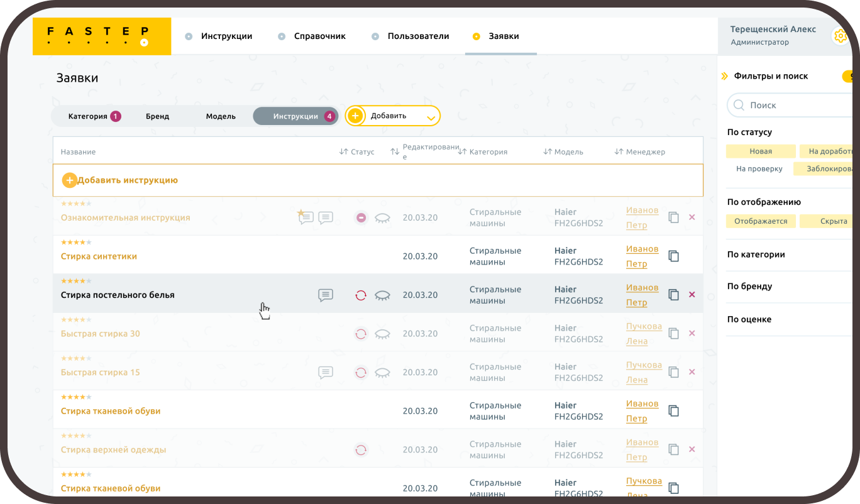860x504 pixels.
Task: Open the Стирка верхней одежды instruction
Action: coord(113,450)
